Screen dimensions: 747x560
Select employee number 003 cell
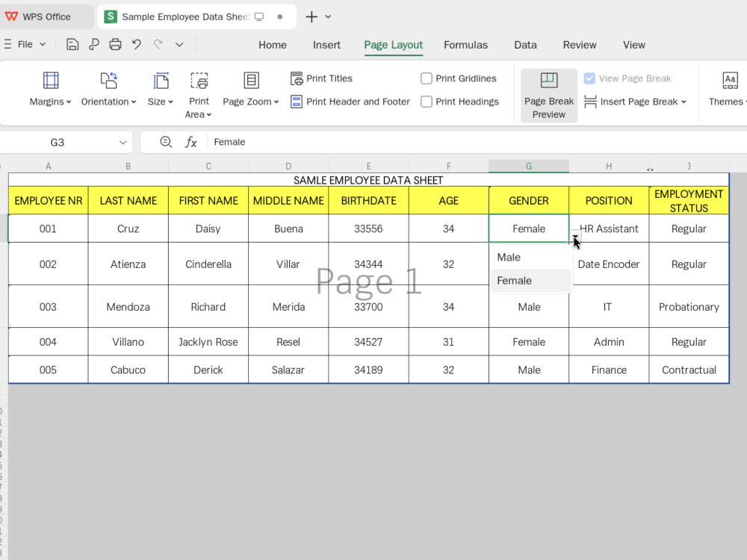48,307
